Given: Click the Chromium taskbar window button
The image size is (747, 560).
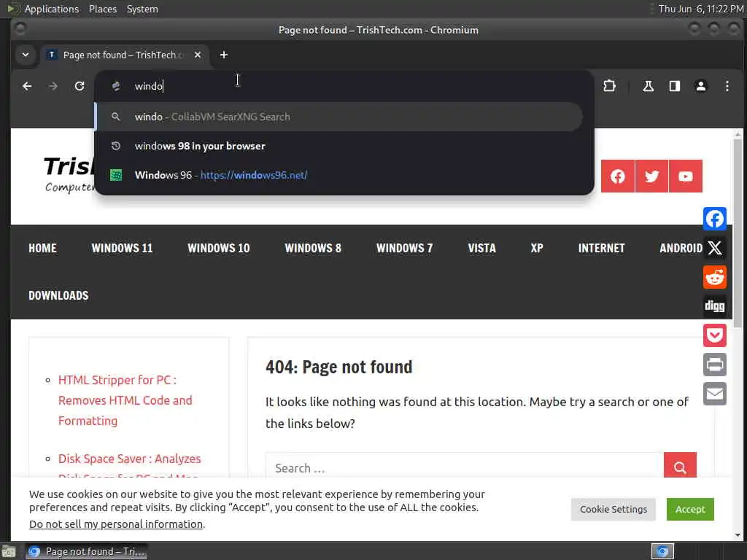Looking at the screenshot, I should [86, 551].
